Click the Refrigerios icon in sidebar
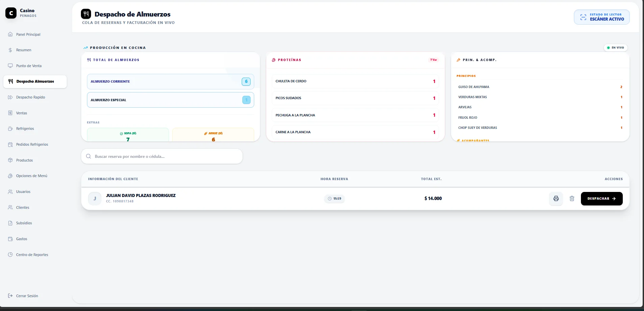Image resolution: width=644 pixels, height=311 pixels. pos(10,129)
